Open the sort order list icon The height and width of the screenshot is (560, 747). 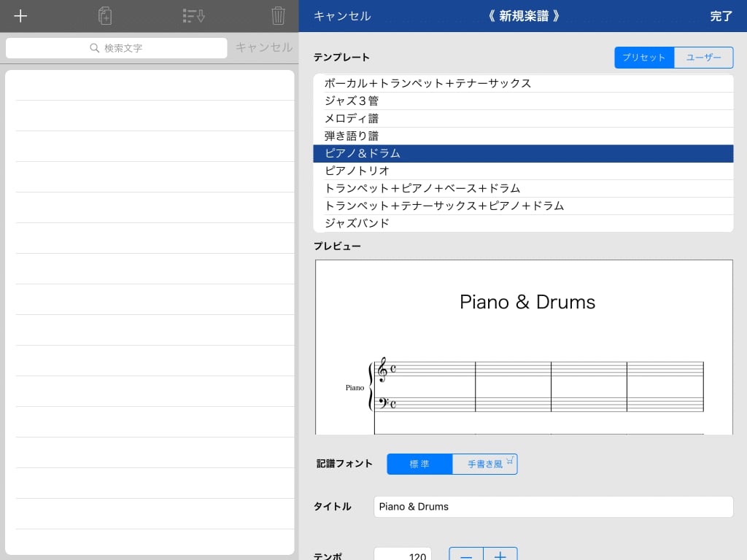[x=193, y=16]
